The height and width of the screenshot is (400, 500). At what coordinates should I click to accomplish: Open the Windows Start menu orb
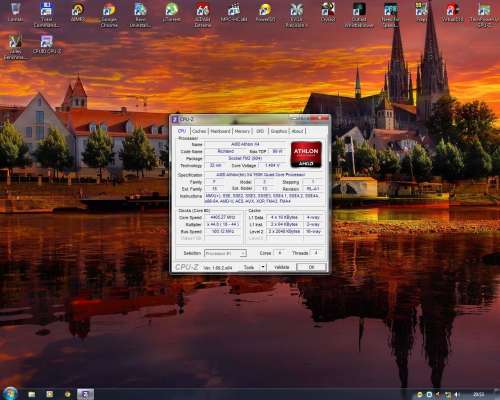(x=10, y=393)
